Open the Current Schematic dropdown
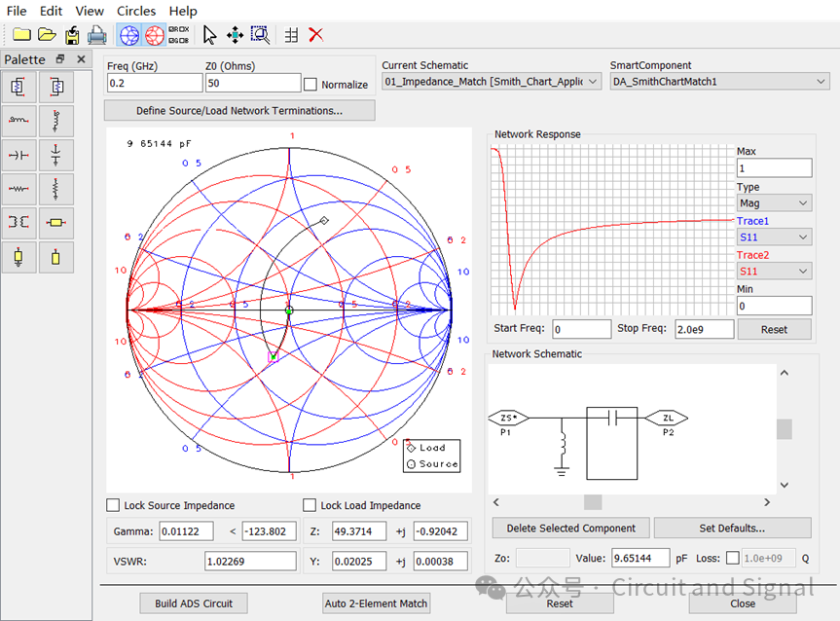 (x=492, y=82)
